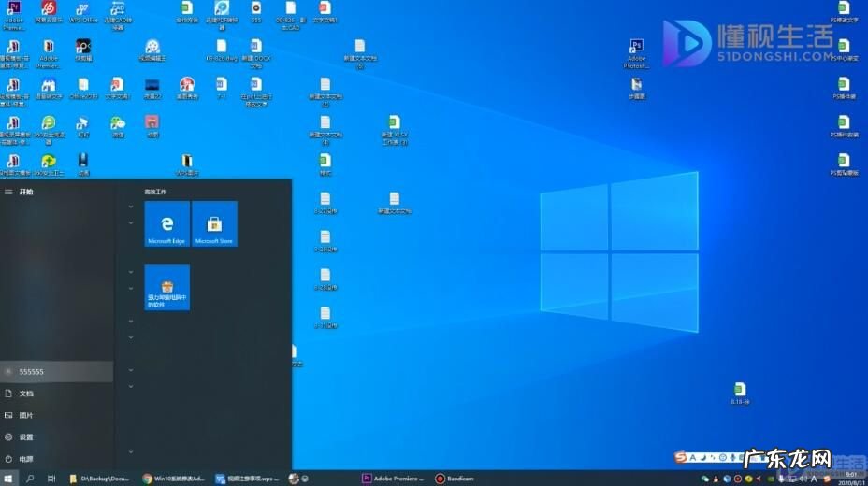This screenshot has height=486, width=868.
Task: Switch to WPS 视频注意事项 taskbar window
Action: pyautogui.click(x=247, y=479)
